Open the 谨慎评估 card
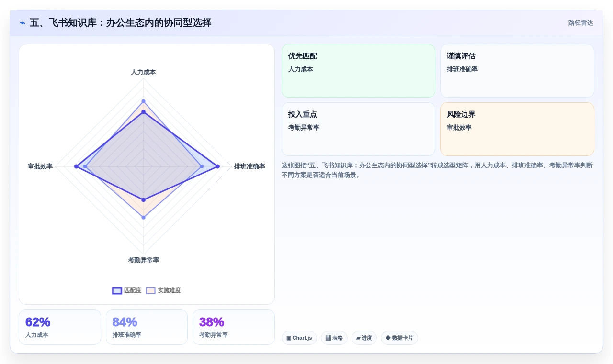 [517, 71]
